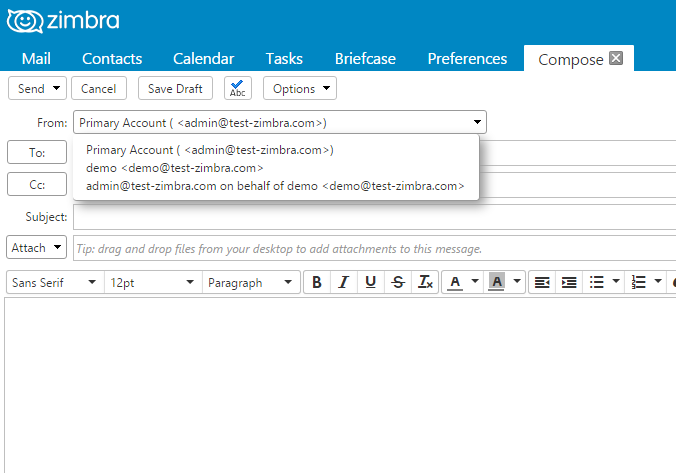The width and height of the screenshot is (676, 473).
Task: Toggle bold formatting
Action: [x=317, y=282]
